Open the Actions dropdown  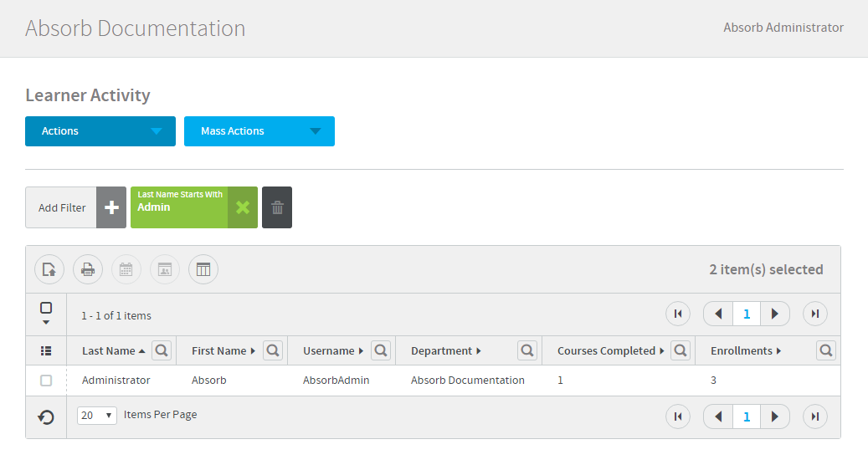[x=100, y=131]
